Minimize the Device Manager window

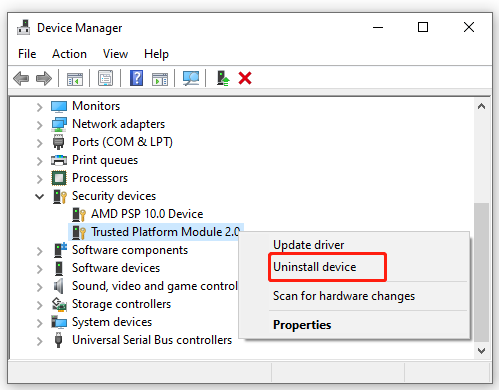click(x=378, y=27)
